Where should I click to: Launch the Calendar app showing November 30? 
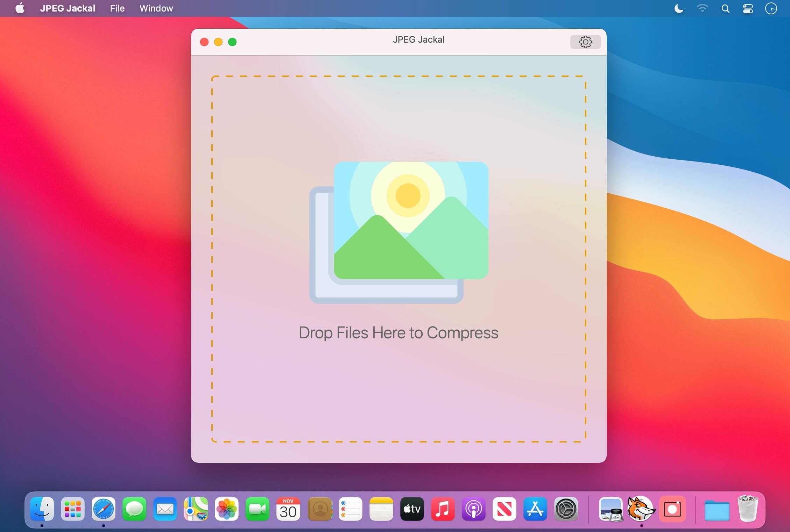(x=288, y=510)
